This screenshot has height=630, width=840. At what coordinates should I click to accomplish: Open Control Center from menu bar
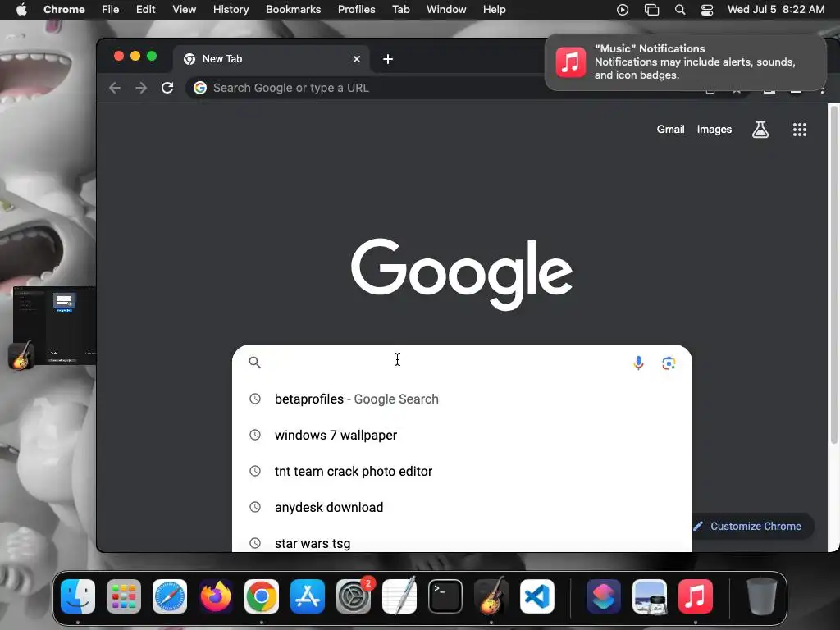(x=707, y=10)
